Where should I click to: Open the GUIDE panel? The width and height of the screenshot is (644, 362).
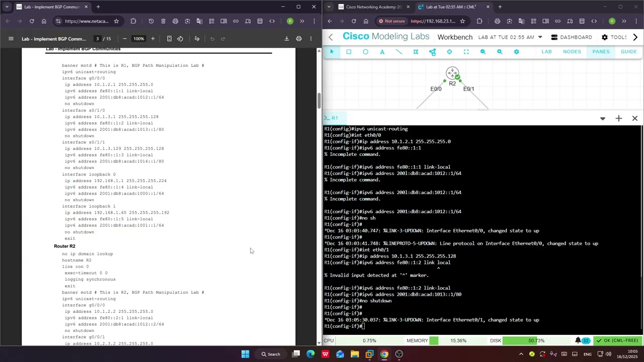click(628, 52)
